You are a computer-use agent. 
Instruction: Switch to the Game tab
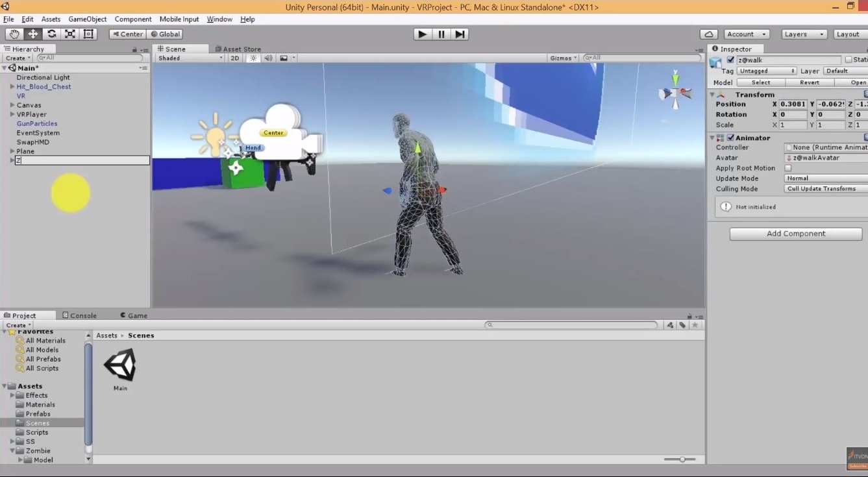coord(134,315)
